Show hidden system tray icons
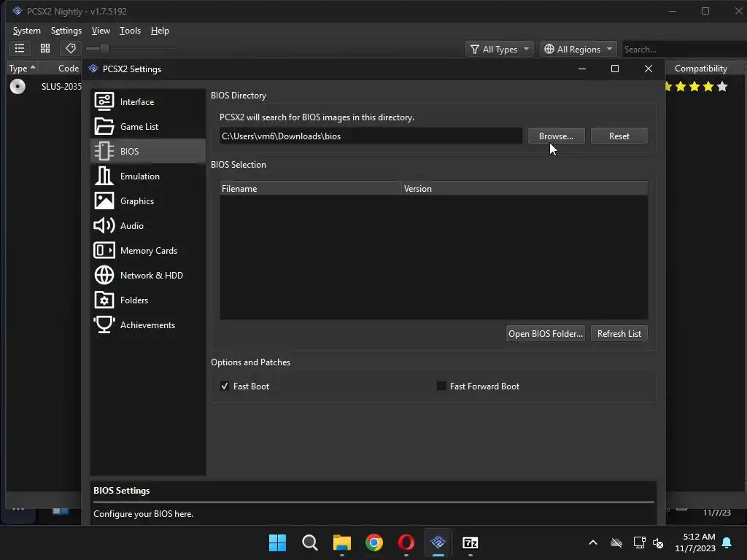The width and height of the screenshot is (747, 560). [x=593, y=542]
